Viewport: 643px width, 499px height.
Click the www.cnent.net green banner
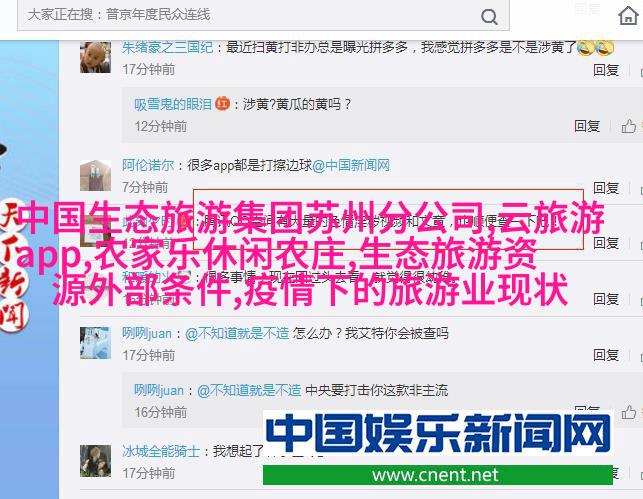click(x=438, y=475)
